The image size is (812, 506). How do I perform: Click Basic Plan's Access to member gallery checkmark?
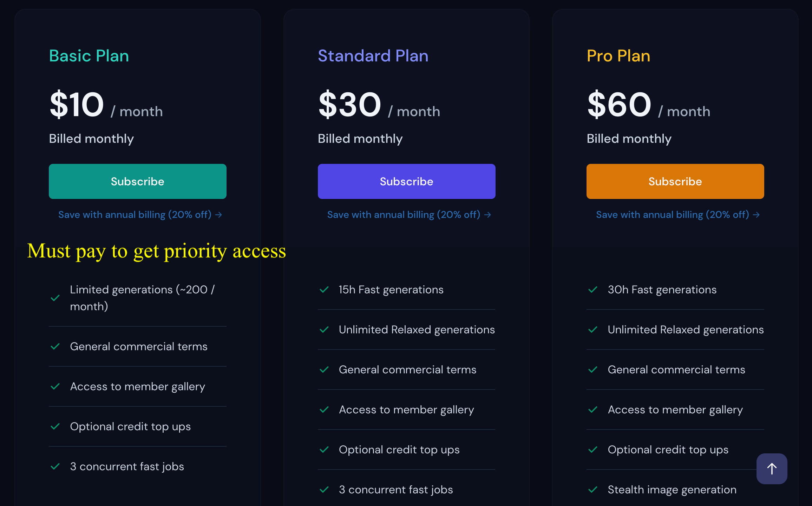pos(55,386)
